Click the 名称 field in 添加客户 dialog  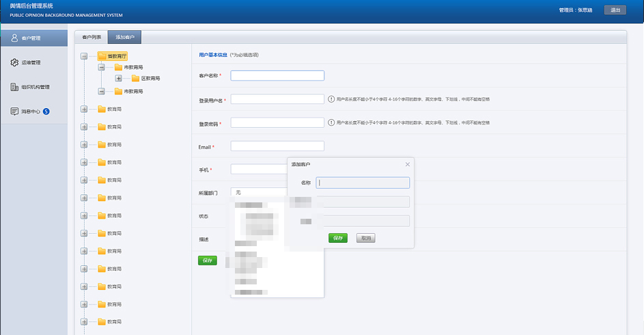pyautogui.click(x=363, y=183)
